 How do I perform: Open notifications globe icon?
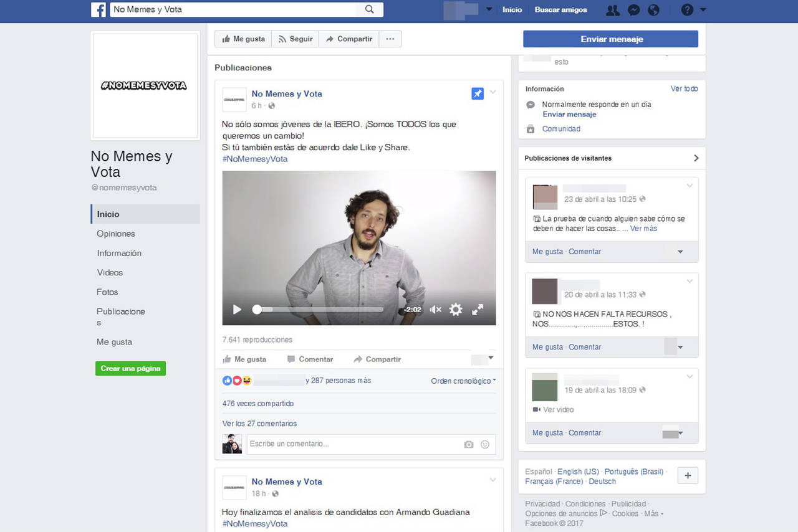coord(653,10)
